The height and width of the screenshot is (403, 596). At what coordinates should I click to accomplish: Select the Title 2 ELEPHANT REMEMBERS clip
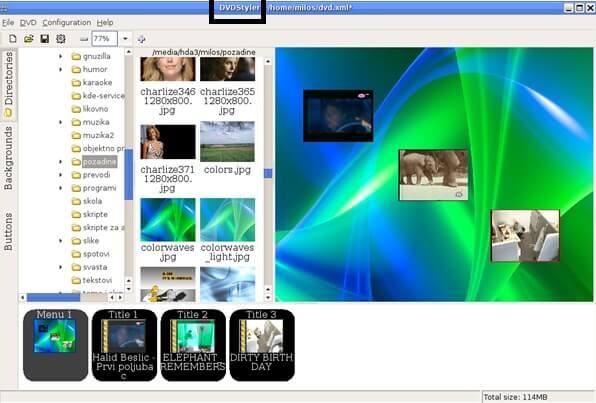tap(193, 345)
